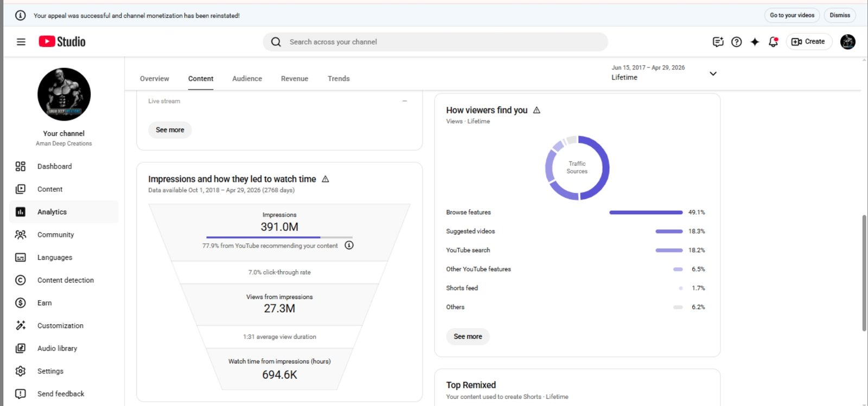The height and width of the screenshot is (406, 868).
Task: Click Go to your videos button
Action: 792,15
